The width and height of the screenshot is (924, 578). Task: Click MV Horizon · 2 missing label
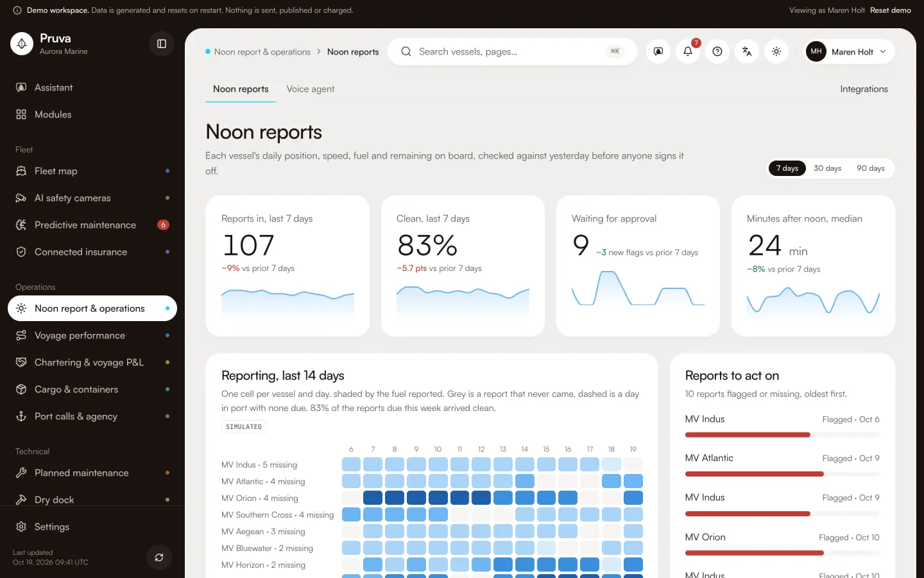pos(263,565)
